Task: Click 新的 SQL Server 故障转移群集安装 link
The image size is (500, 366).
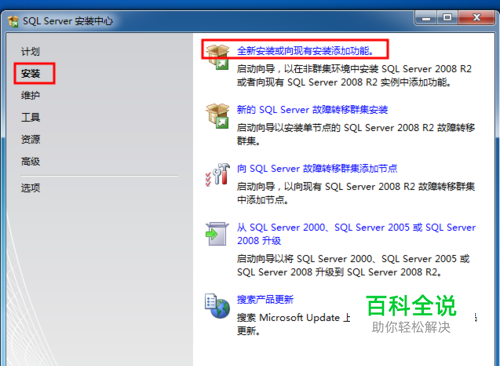Action: click(312, 110)
